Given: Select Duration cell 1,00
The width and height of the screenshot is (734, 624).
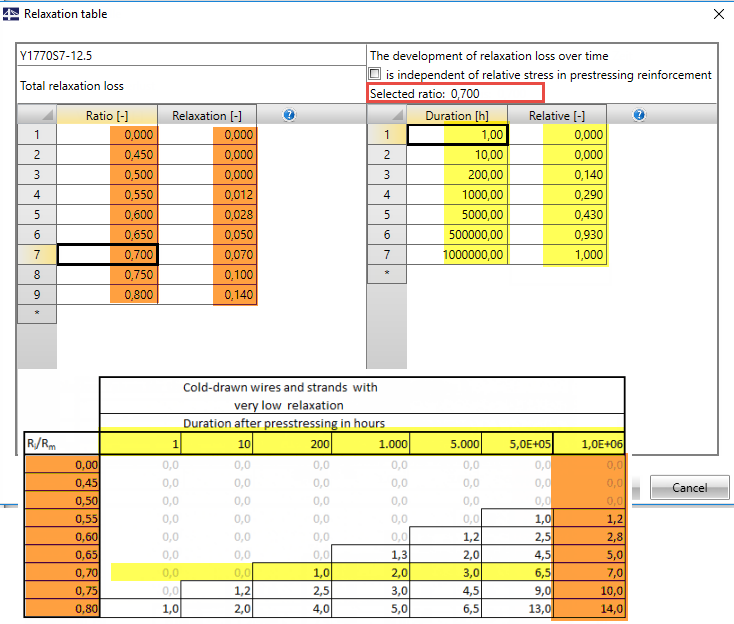Looking at the screenshot, I should tap(457, 135).
